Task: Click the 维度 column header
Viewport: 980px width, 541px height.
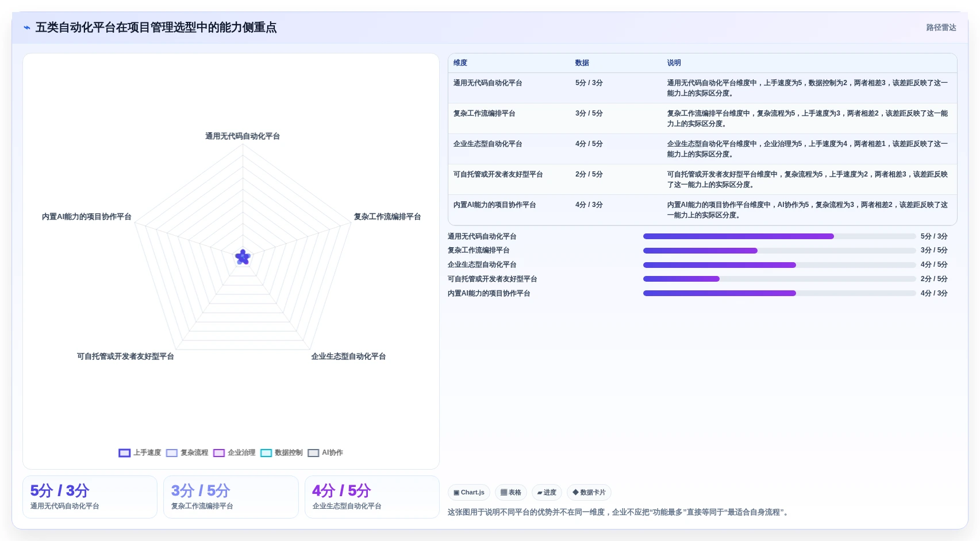Action: click(x=460, y=63)
